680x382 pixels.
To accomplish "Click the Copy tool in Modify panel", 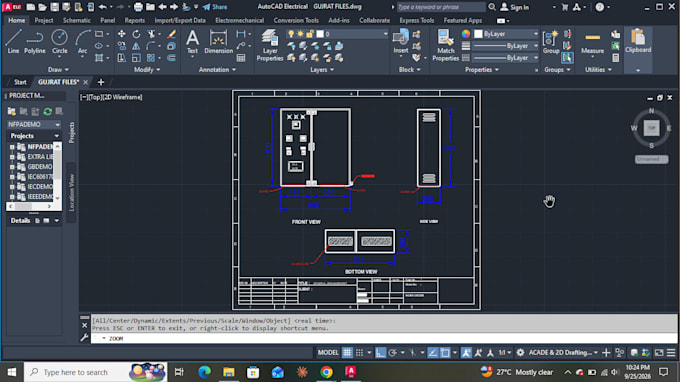I will coord(121,46).
